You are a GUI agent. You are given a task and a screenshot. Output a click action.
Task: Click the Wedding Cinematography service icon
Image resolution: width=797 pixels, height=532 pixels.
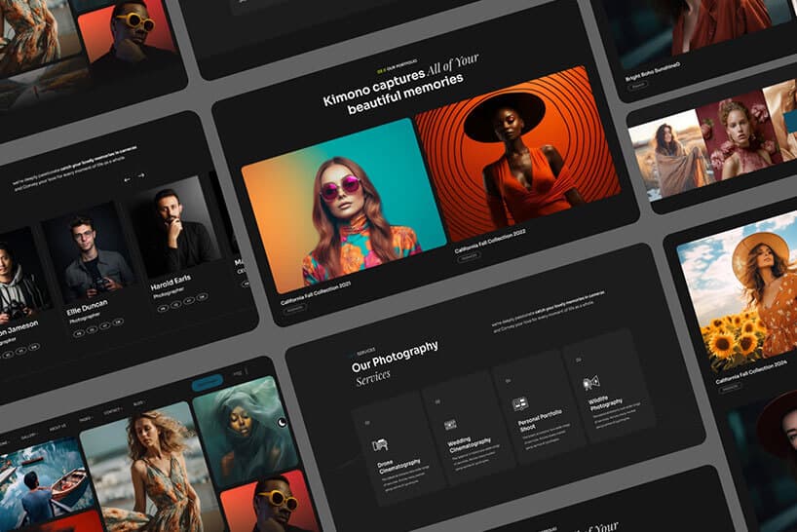point(450,424)
